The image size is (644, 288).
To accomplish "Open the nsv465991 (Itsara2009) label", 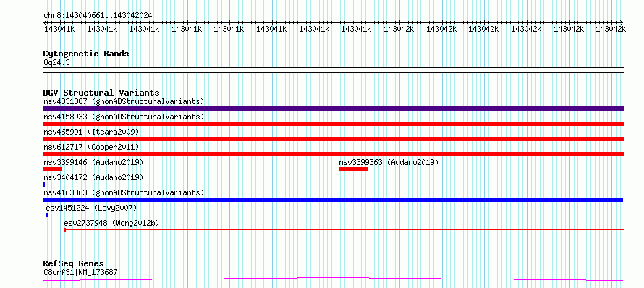I will click(x=91, y=132).
